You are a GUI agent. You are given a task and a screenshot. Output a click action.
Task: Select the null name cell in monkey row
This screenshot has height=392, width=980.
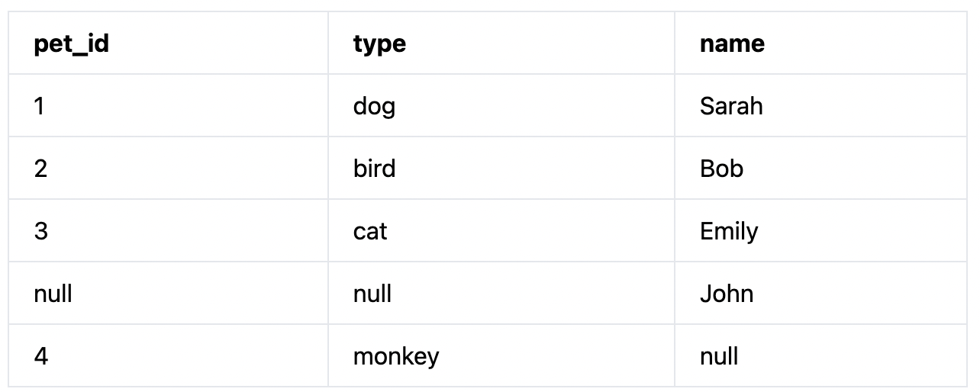(820, 355)
